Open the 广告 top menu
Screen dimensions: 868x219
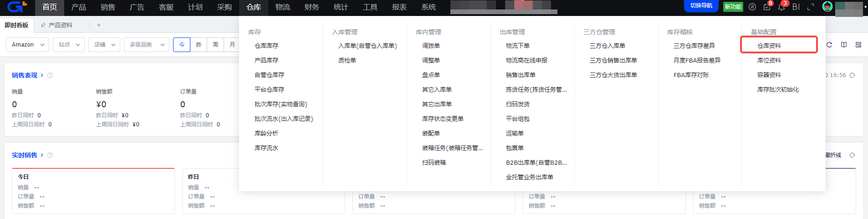click(x=137, y=7)
